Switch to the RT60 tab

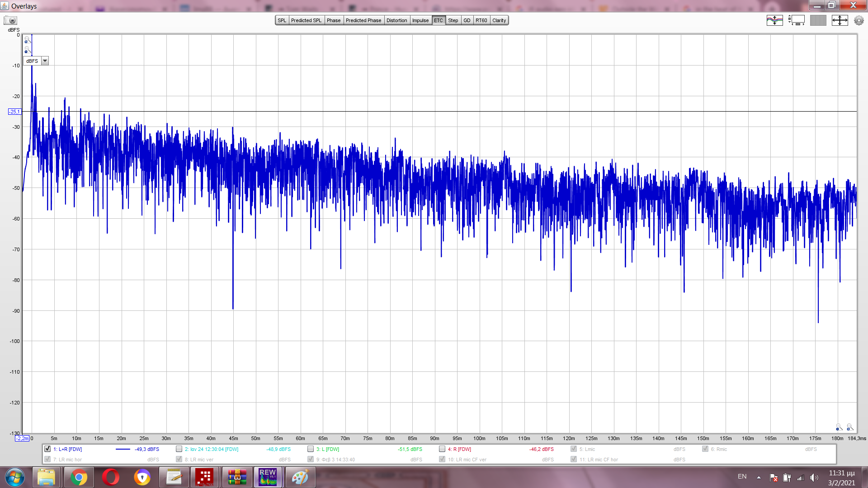[481, 20]
